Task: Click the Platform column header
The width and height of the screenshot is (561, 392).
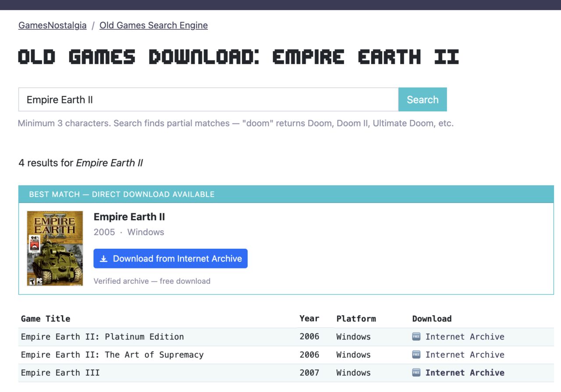Action: [356, 319]
